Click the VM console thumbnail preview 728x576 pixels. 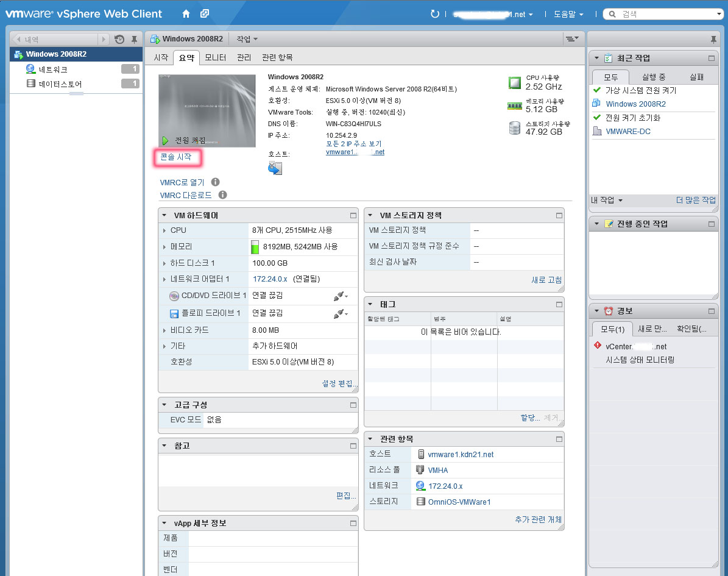coord(207,110)
